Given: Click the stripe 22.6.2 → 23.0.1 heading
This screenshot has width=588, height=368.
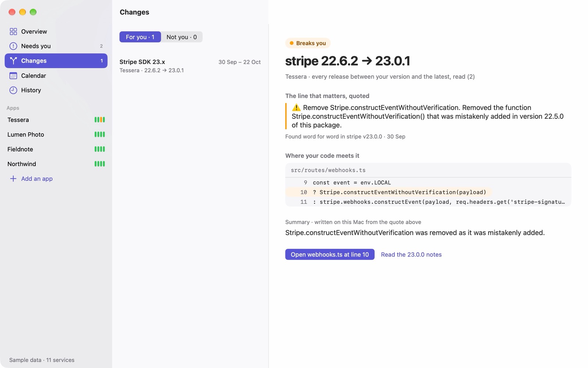Looking at the screenshot, I should pos(348,61).
